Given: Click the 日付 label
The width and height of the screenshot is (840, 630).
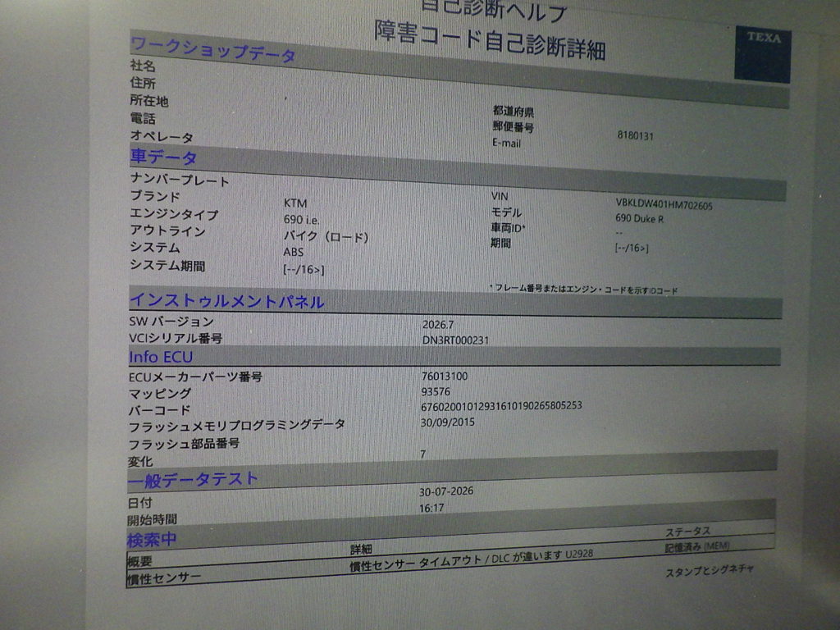Looking at the screenshot, I should point(139,503).
